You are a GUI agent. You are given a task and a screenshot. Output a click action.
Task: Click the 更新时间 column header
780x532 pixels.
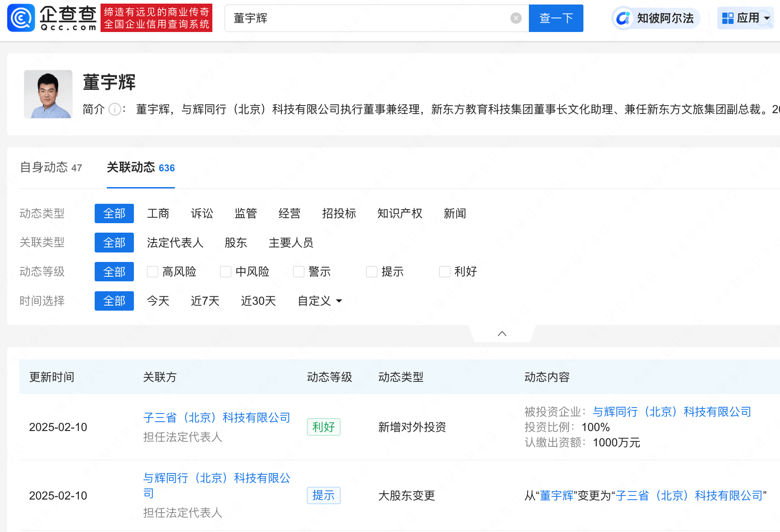[51, 377]
